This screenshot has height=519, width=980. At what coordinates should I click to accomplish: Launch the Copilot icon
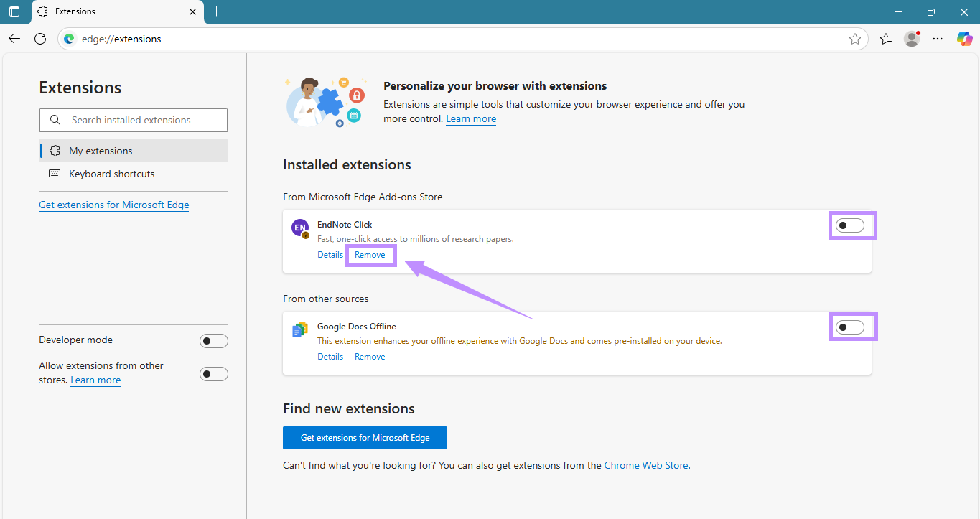(964, 39)
